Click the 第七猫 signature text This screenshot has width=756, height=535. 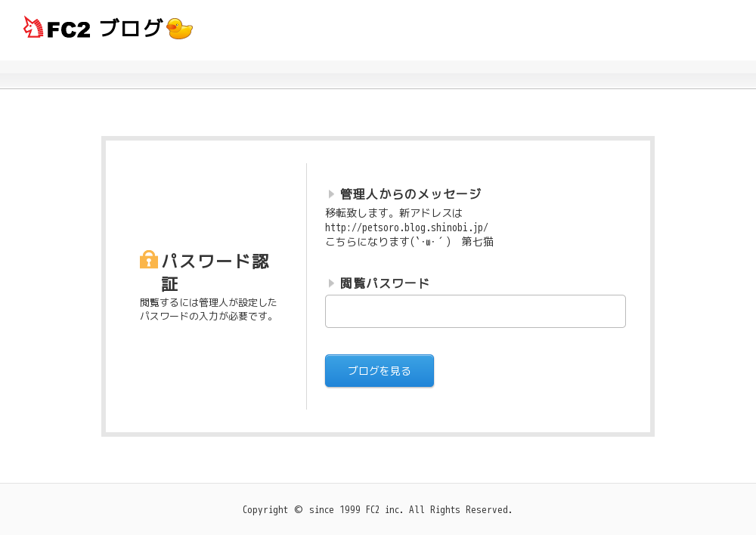[477, 242]
